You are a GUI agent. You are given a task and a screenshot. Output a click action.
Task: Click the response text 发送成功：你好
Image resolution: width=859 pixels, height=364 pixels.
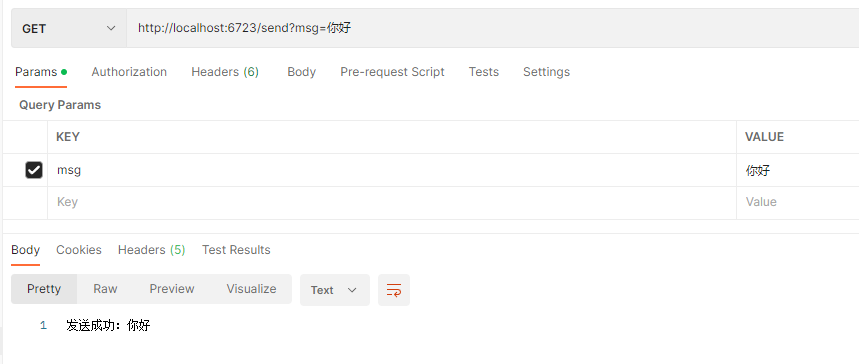pyautogui.click(x=108, y=326)
